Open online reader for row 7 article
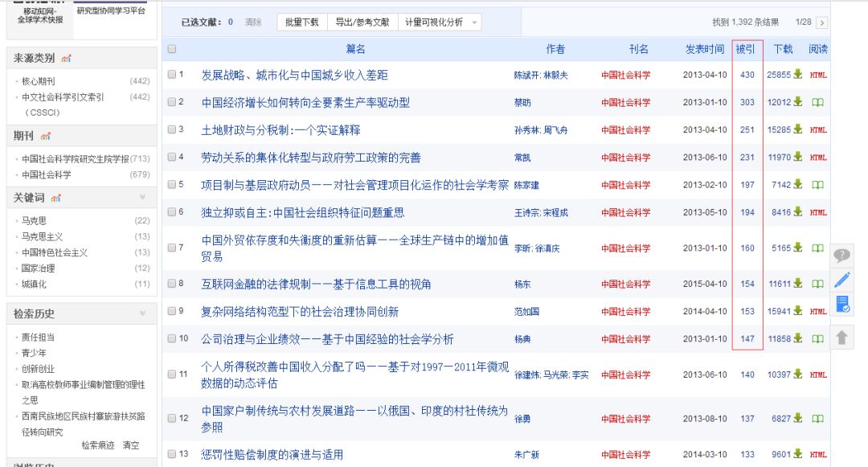The image size is (868, 467). point(817,248)
